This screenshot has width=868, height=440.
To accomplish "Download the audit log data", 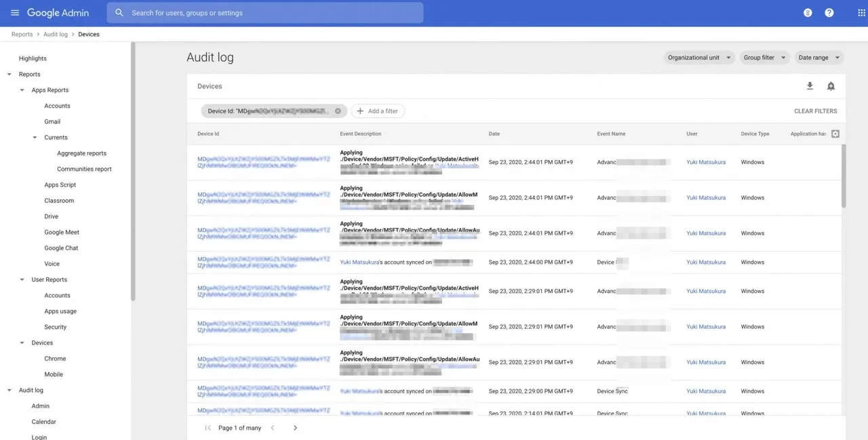I will [810, 86].
